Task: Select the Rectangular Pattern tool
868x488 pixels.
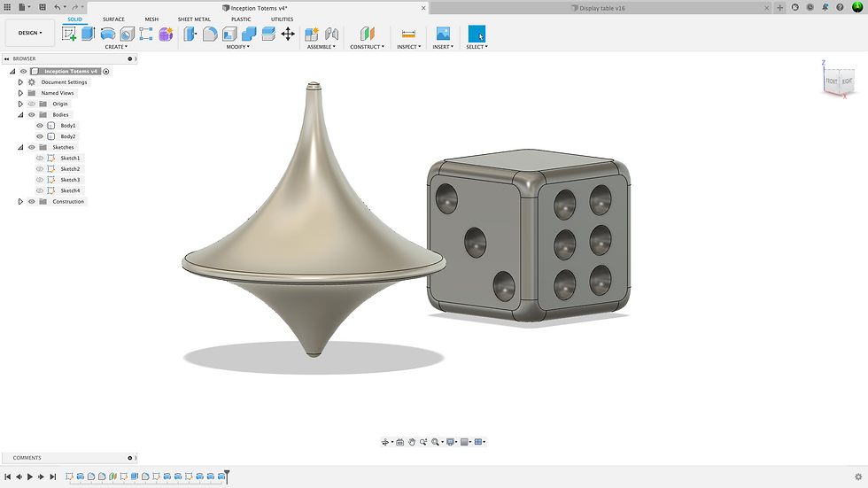Action: coord(146,34)
